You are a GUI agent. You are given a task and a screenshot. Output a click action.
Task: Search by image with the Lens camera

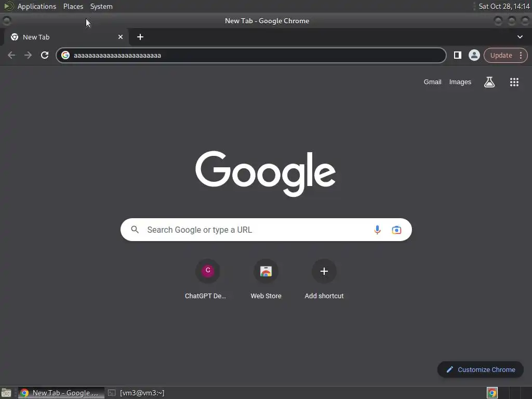pos(396,230)
